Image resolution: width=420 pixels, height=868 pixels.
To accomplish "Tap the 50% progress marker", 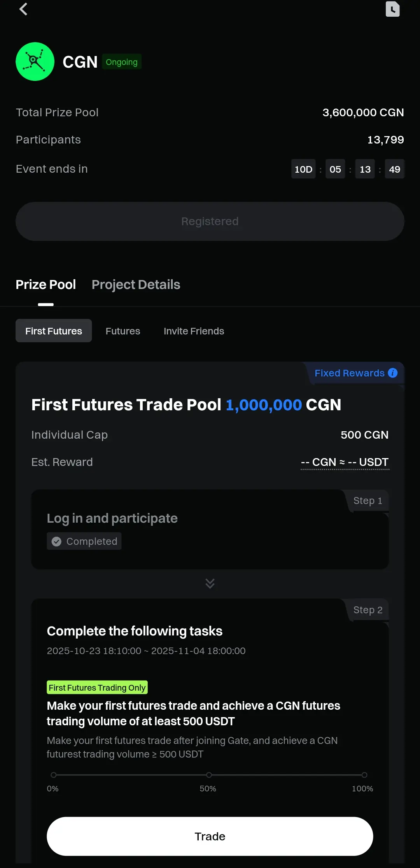I will (209, 775).
